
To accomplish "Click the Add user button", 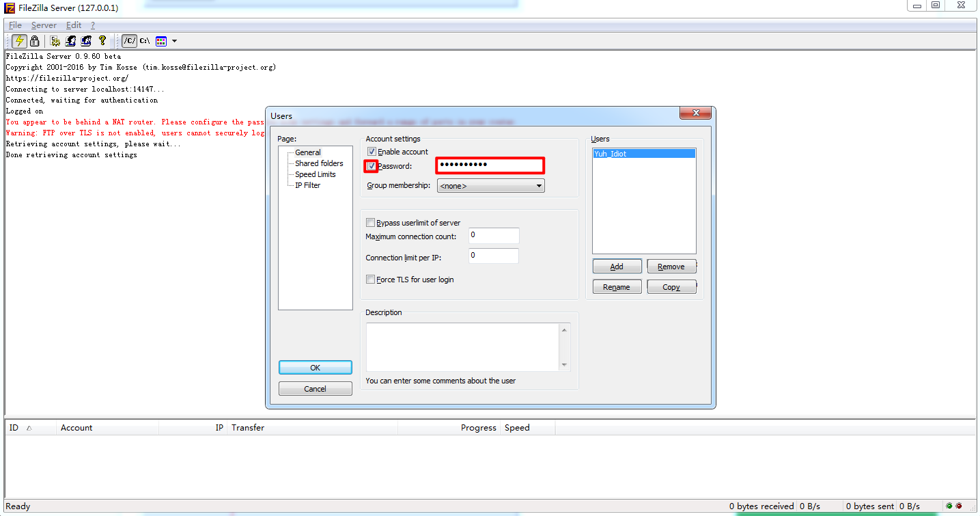I will tap(617, 267).
